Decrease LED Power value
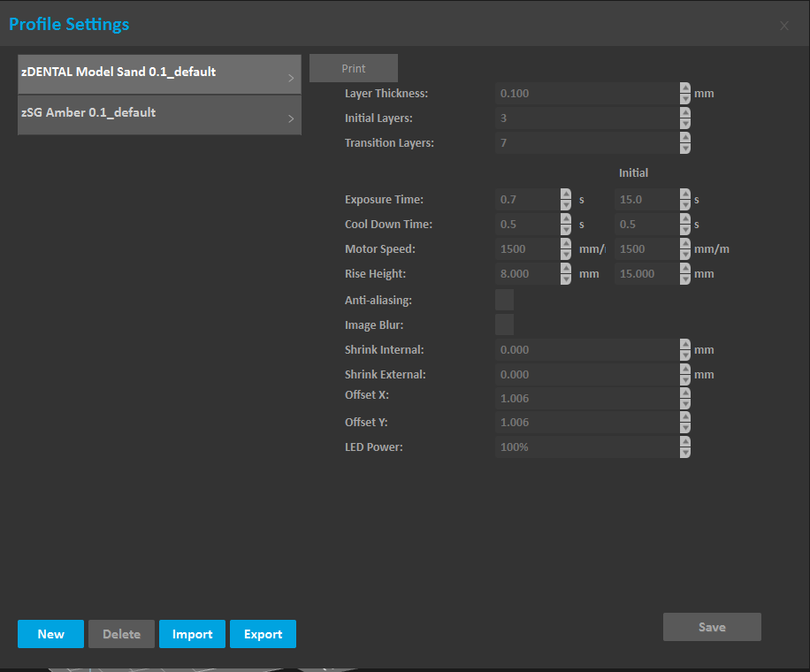This screenshot has width=810, height=672. tap(685, 453)
